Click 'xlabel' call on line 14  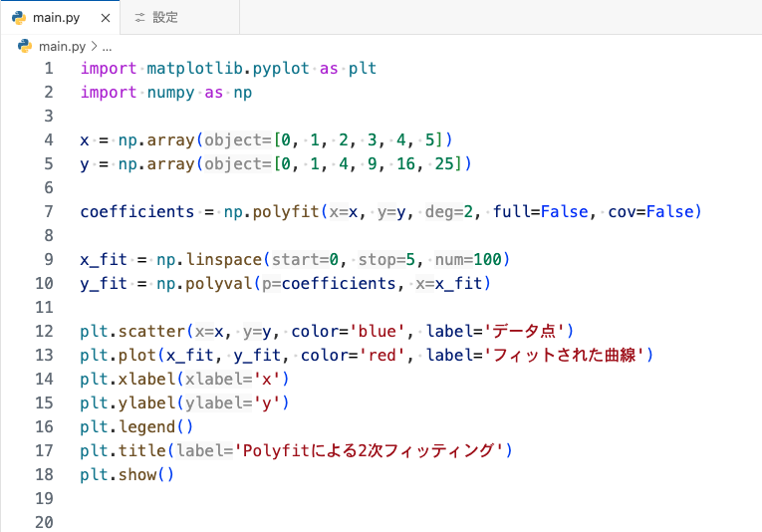(146, 379)
